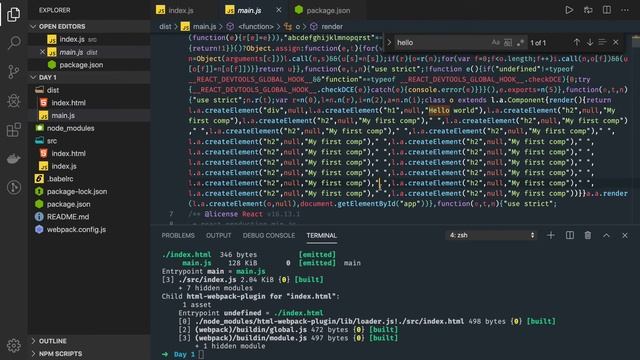The image size is (640, 360).
Task: Toggle Use Regular Expression in find
Action: [x=520, y=42]
